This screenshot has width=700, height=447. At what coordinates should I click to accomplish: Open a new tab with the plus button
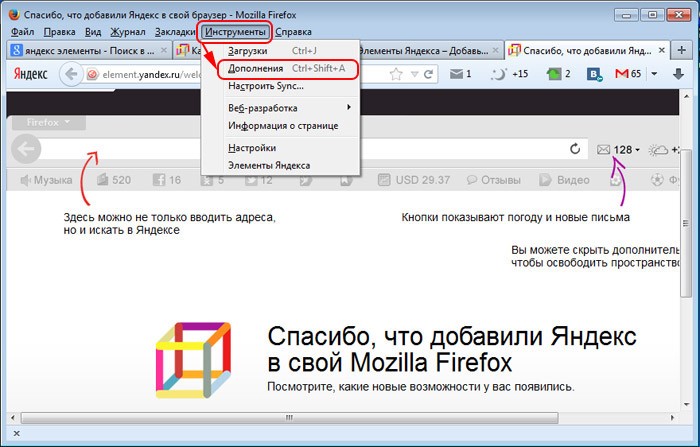coord(681,50)
